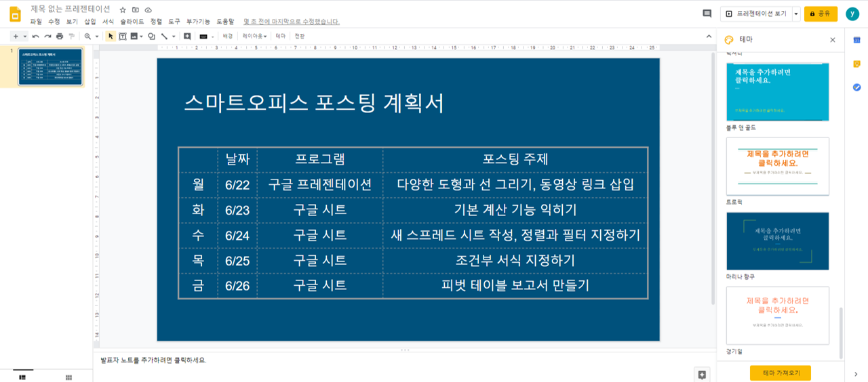Viewport: 868px width, 382px height.
Task: Click the yellow 공유 share button
Action: point(821,14)
